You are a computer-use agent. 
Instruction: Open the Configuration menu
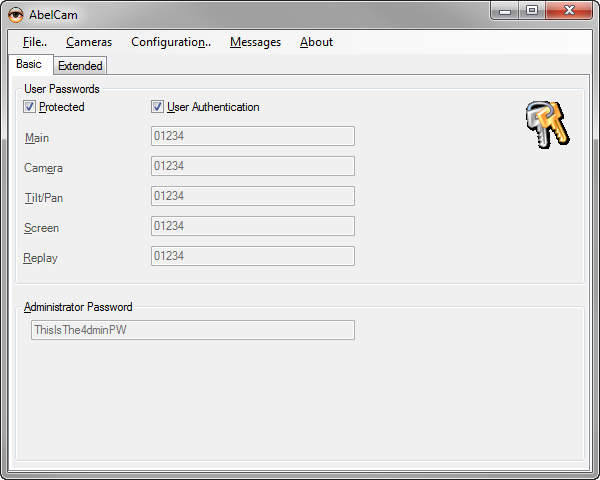point(170,42)
